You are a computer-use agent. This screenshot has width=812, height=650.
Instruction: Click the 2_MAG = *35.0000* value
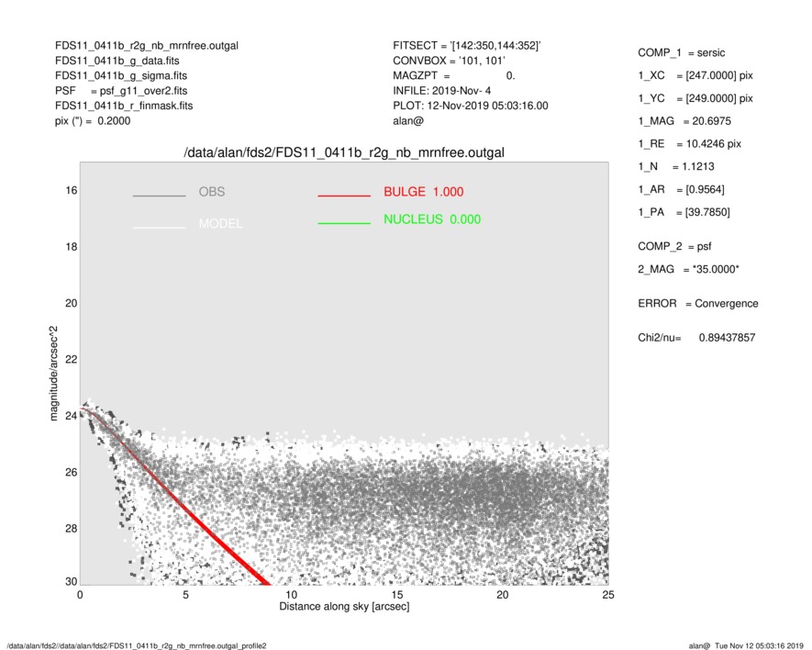[x=688, y=270]
